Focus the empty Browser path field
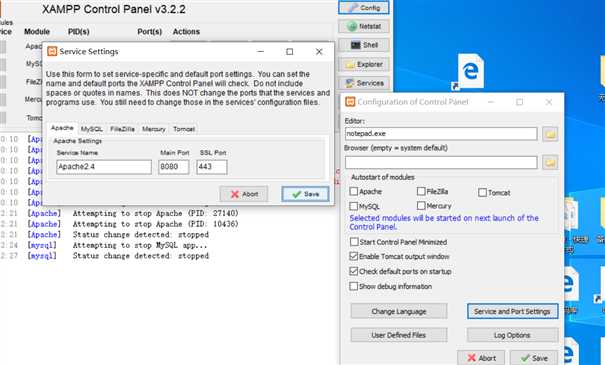Viewport: 605px width, 365px height. coord(441,162)
